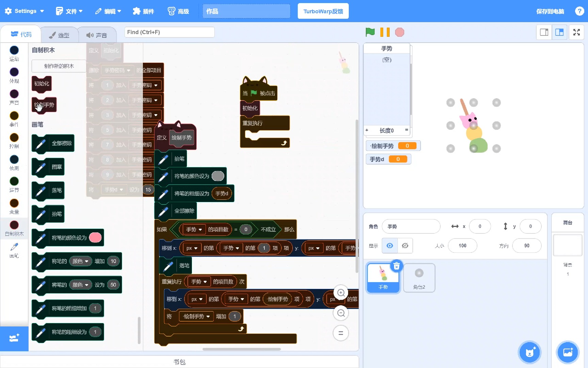This screenshot has height=368, width=588.
Task: Show the sprite with the eye icon
Action: (x=390, y=246)
